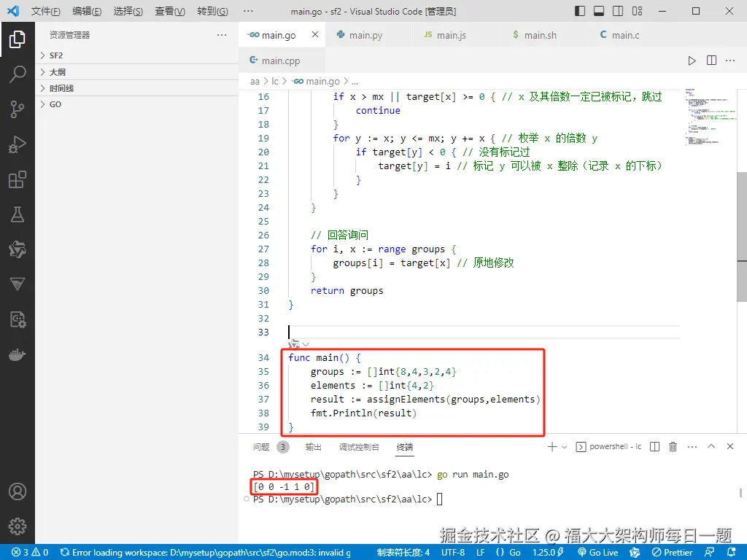Split the editor to the right
Image resolution: width=747 pixels, height=560 pixels.
711,61
